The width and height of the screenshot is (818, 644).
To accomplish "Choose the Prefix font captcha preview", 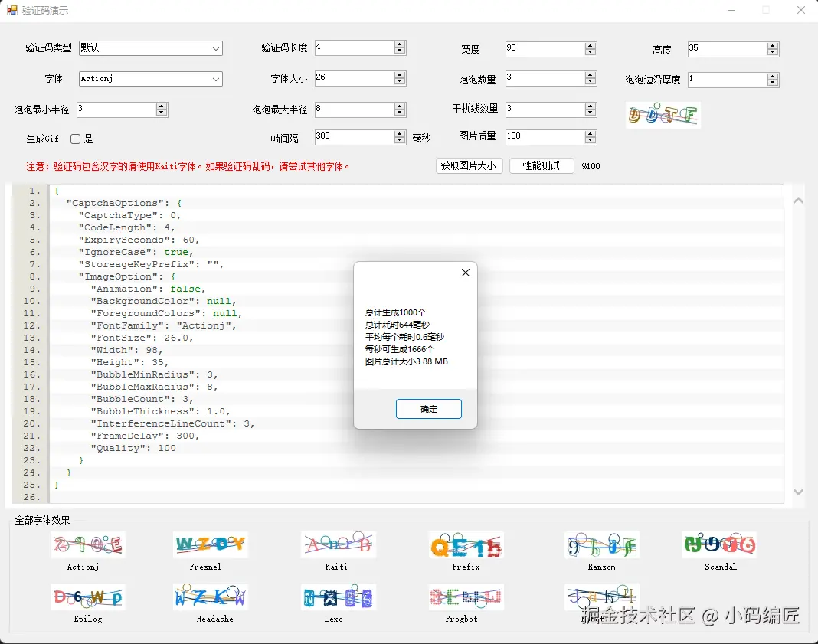I will [466, 545].
